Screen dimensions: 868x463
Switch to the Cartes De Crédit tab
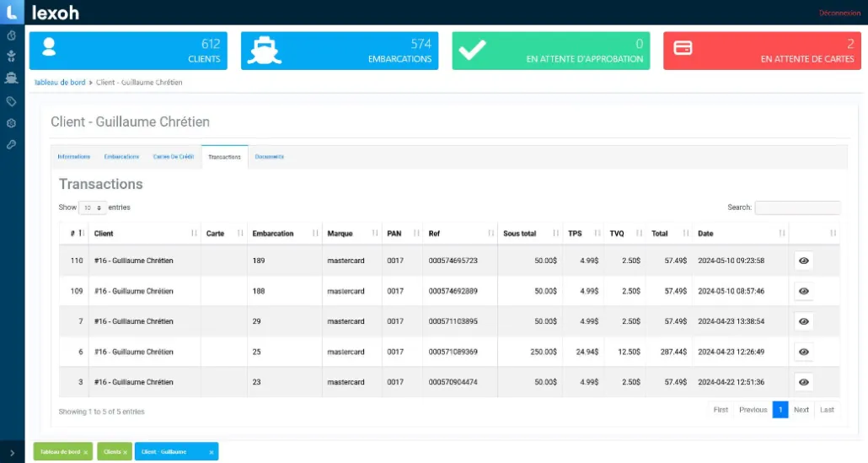[173, 157]
